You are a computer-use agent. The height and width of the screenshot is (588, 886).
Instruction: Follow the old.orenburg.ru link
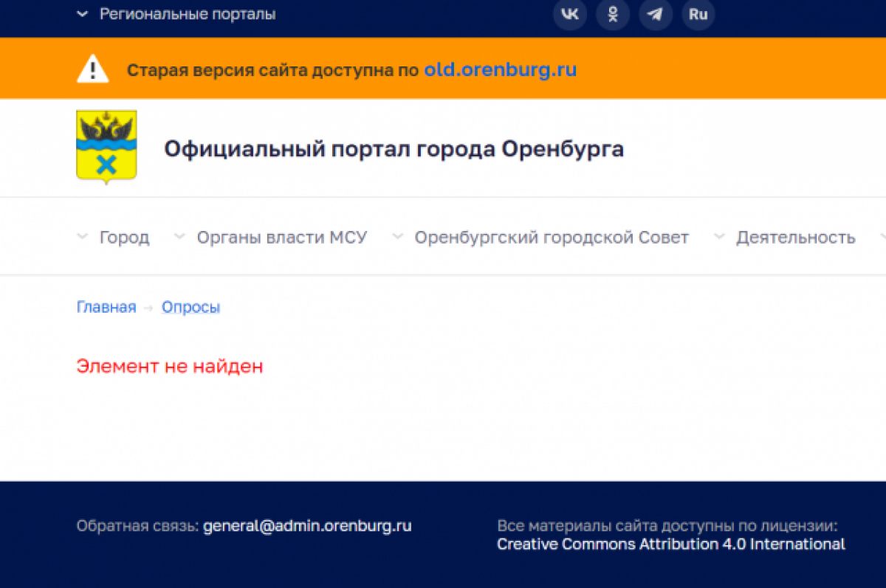500,69
